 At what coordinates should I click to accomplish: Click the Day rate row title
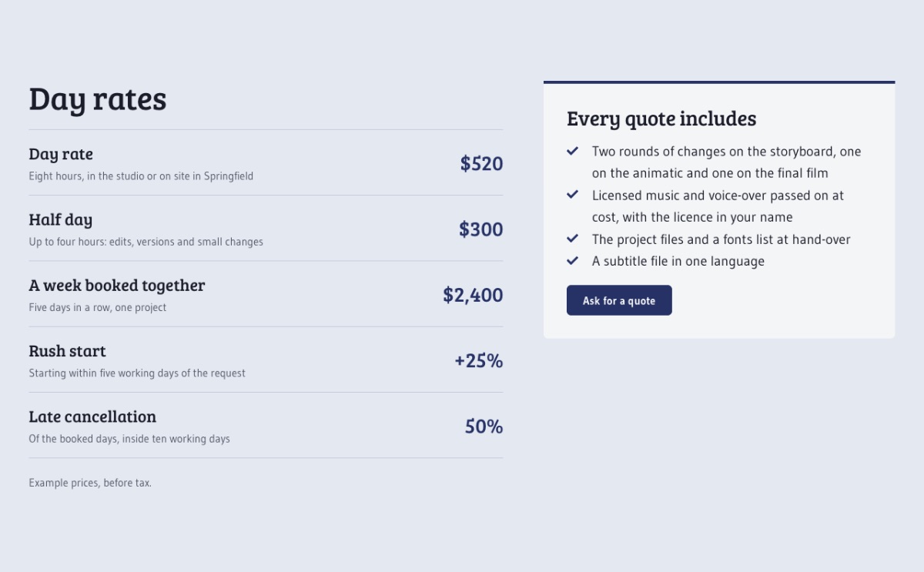pos(61,154)
